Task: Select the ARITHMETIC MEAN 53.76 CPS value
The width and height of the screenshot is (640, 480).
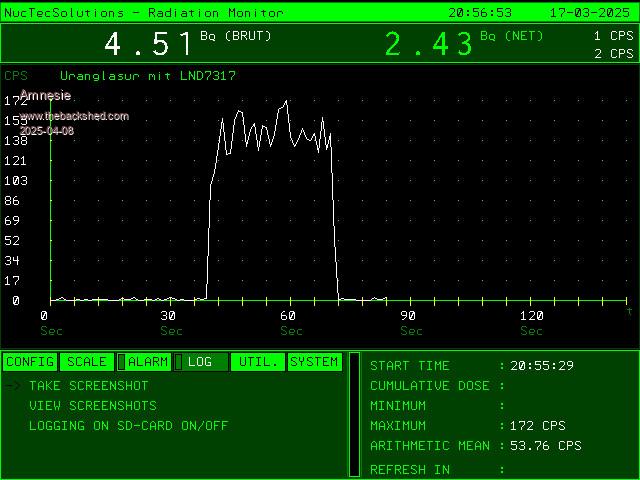Action: click(x=545, y=446)
